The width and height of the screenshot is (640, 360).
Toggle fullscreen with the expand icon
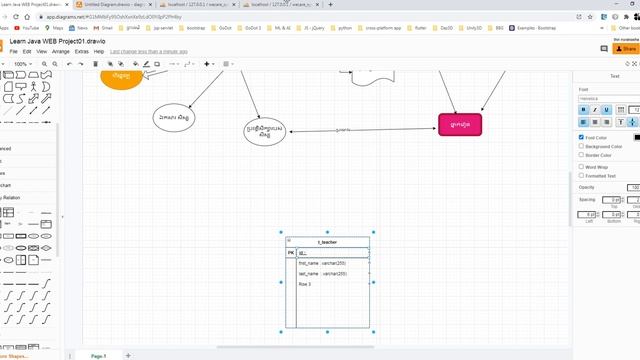coord(635,64)
